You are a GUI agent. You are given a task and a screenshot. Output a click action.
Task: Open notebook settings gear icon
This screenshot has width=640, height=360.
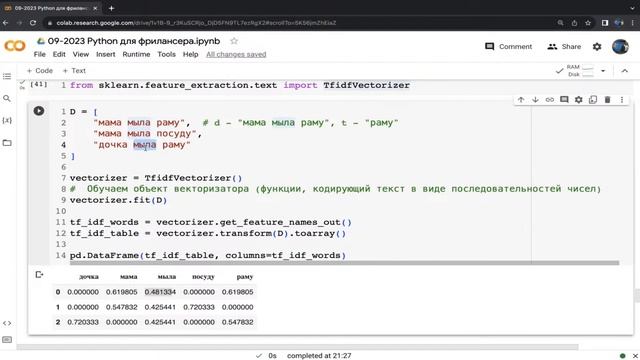[597, 47]
